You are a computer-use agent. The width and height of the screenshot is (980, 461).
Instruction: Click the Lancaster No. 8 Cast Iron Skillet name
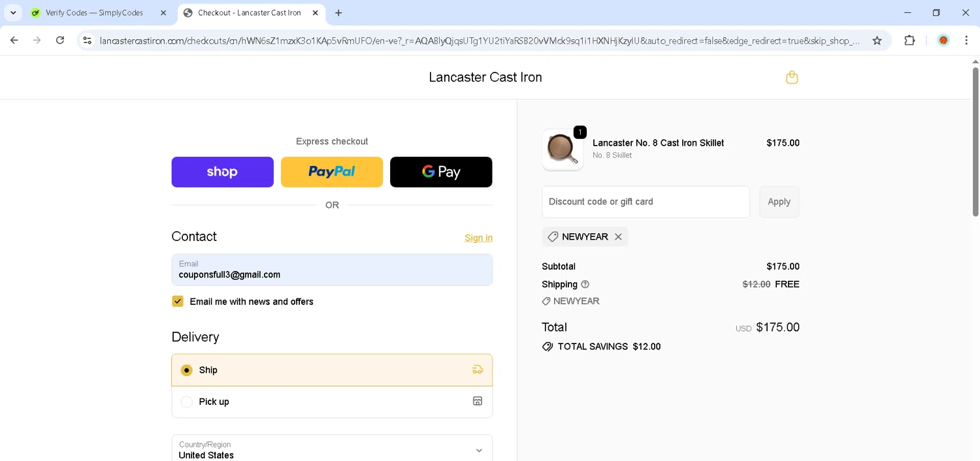[x=658, y=143]
